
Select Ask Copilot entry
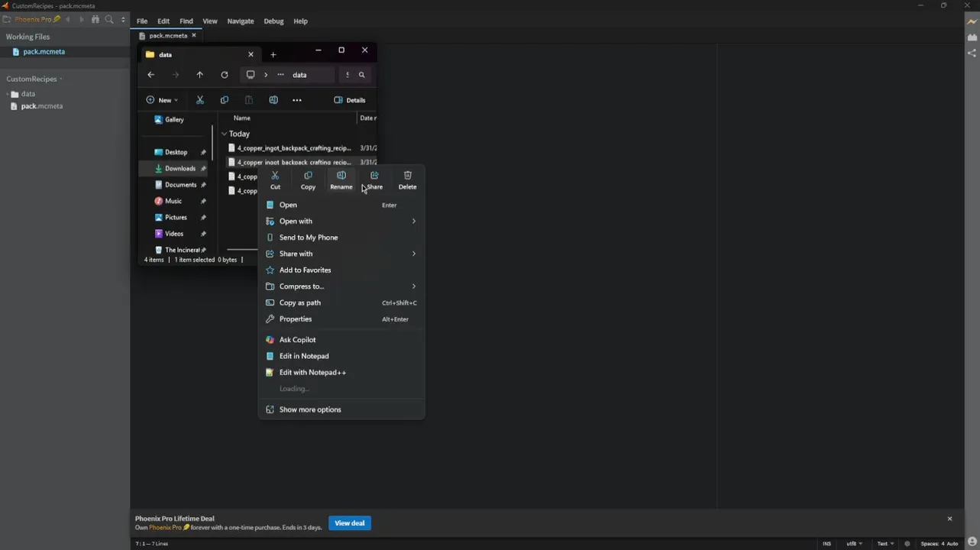pyautogui.click(x=341, y=339)
